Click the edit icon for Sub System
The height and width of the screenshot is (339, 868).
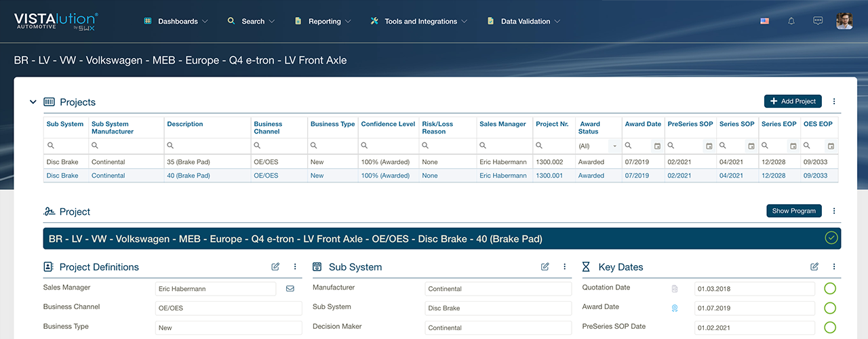(x=545, y=267)
